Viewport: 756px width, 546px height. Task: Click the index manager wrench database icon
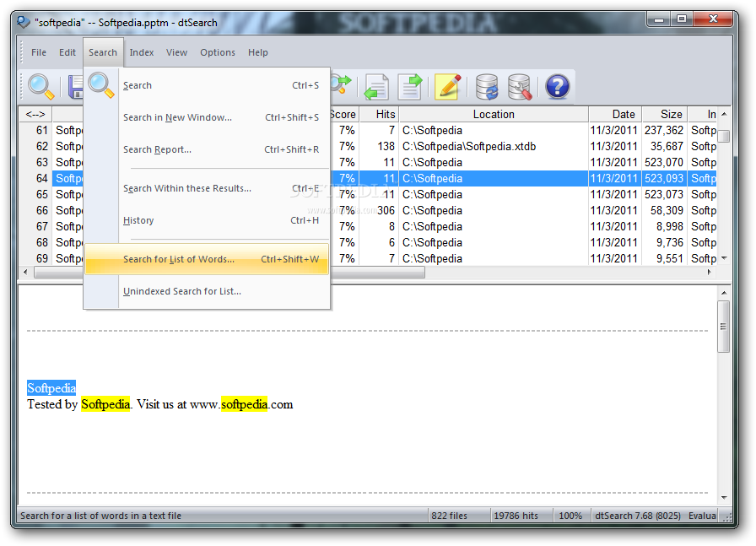click(520, 87)
